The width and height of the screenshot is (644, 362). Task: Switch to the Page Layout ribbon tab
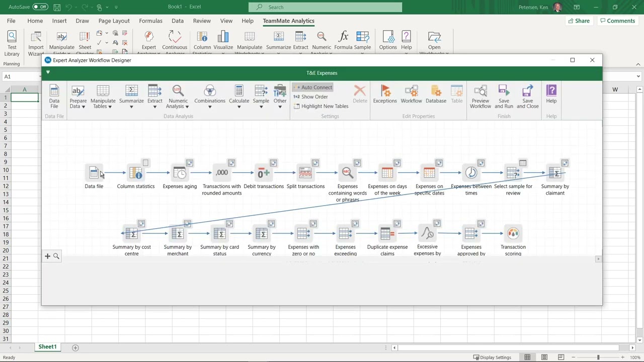[114, 21]
